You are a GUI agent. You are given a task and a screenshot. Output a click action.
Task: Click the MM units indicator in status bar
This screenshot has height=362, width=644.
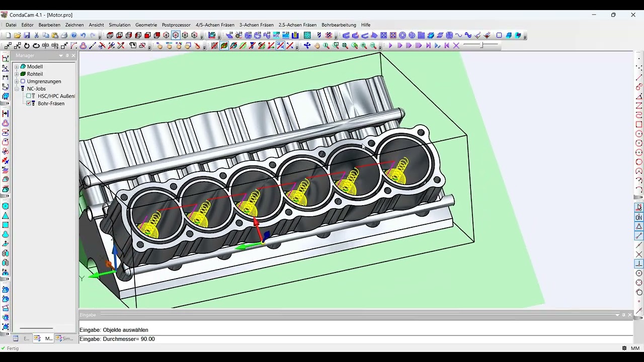point(635,348)
